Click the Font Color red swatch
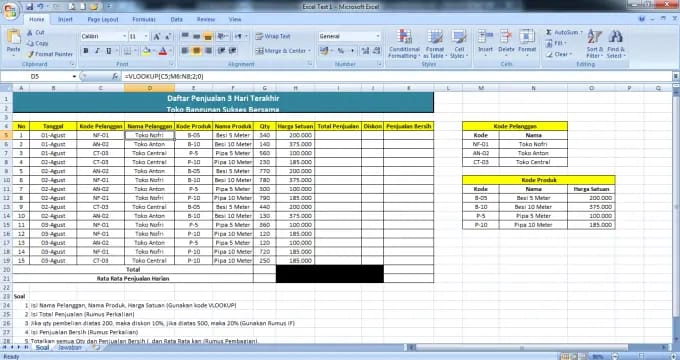Screen dimensions: 680x360 163,51
